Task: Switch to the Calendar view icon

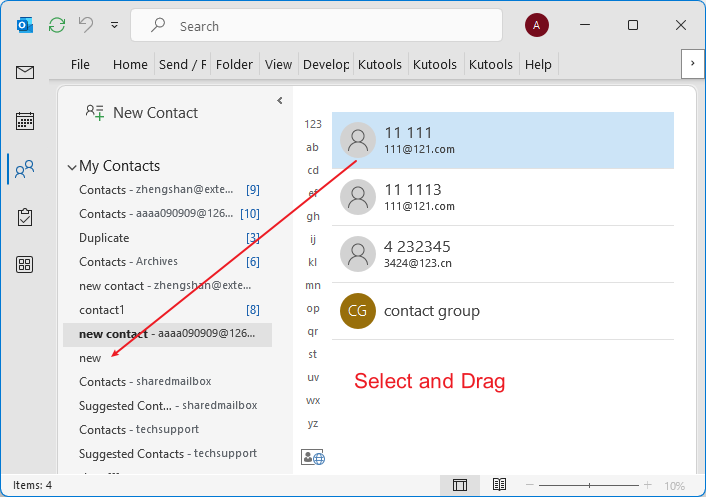Action: tap(25, 121)
